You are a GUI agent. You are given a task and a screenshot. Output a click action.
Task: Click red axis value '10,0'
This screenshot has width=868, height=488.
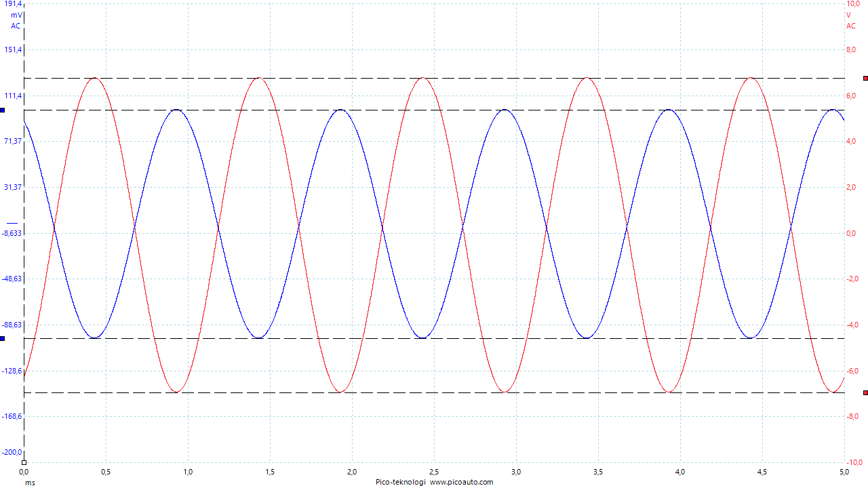coord(853,4)
